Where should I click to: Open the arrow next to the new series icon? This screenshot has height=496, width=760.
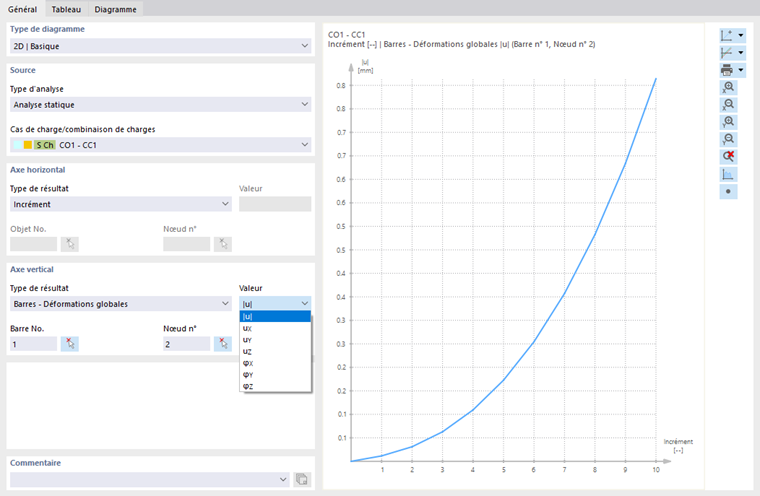(x=741, y=35)
